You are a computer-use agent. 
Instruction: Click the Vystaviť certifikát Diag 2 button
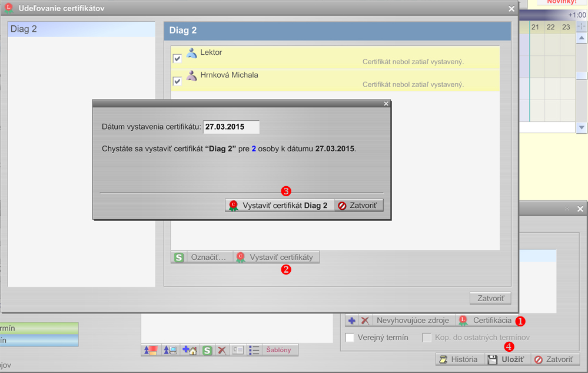pyautogui.click(x=279, y=206)
